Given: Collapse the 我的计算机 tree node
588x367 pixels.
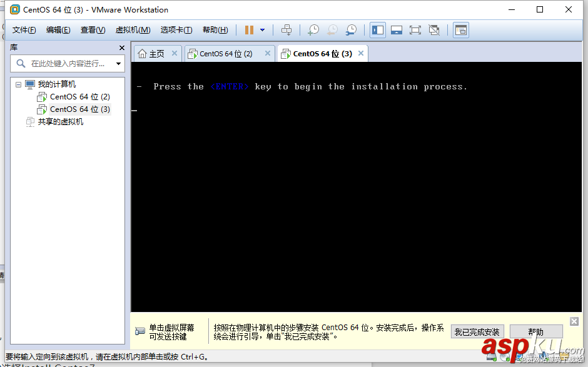Looking at the screenshot, I should [x=18, y=84].
